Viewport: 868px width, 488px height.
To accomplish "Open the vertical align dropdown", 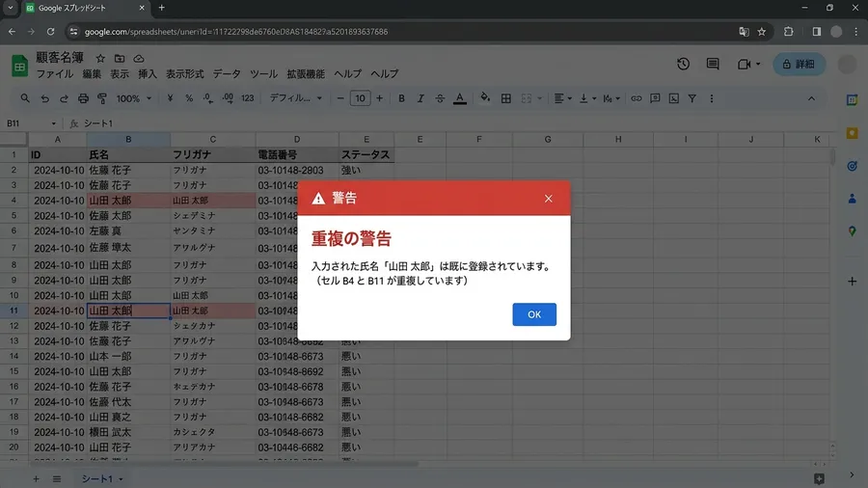I will [x=587, y=98].
